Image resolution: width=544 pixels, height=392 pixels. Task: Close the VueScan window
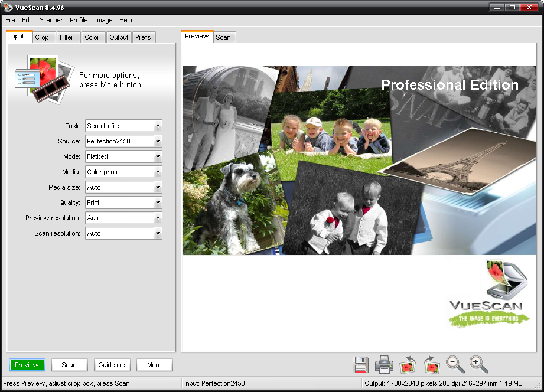(x=529, y=7)
